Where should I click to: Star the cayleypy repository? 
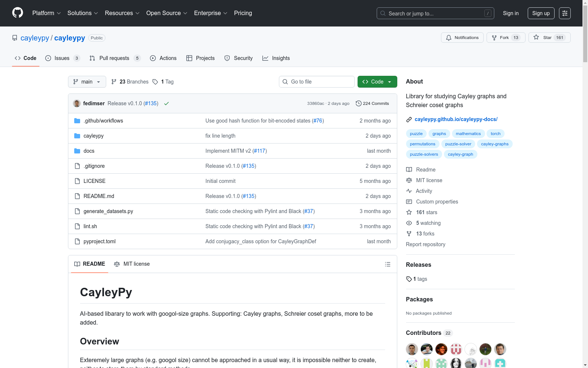click(x=549, y=38)
